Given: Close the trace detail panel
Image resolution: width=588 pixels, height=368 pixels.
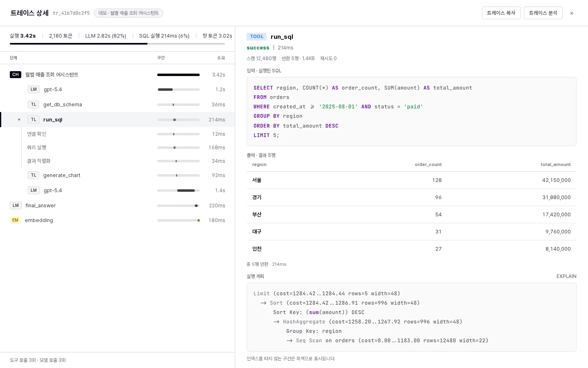Looking at the screenshot, I should (x=572, y=13).
